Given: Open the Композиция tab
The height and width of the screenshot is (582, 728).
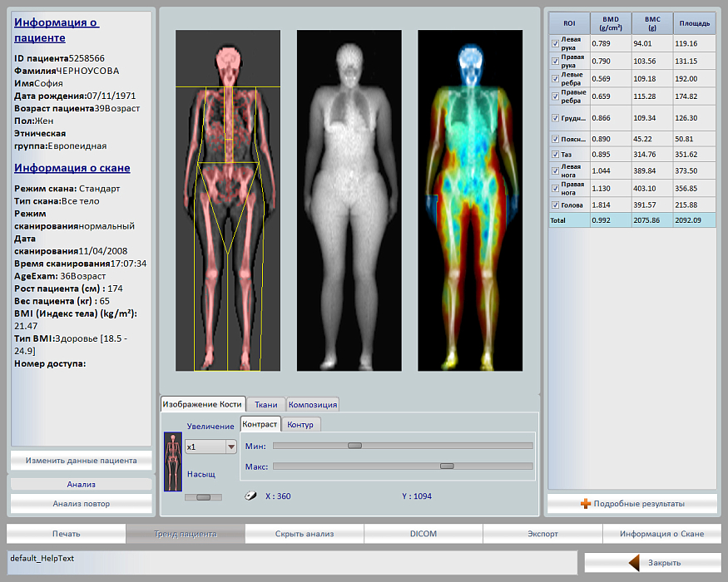Looking at the screenshot, I should (313, 405).
